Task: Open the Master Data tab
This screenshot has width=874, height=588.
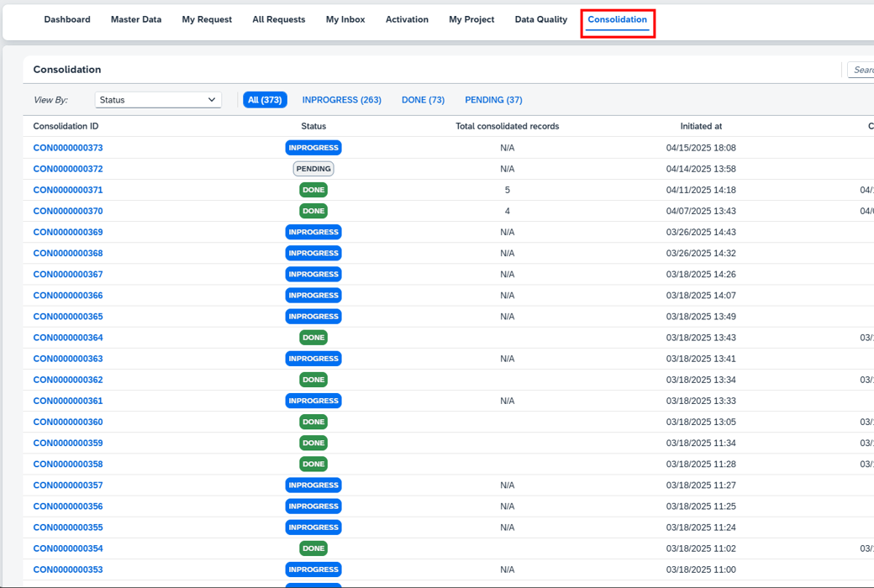Action: click(136, 19)
